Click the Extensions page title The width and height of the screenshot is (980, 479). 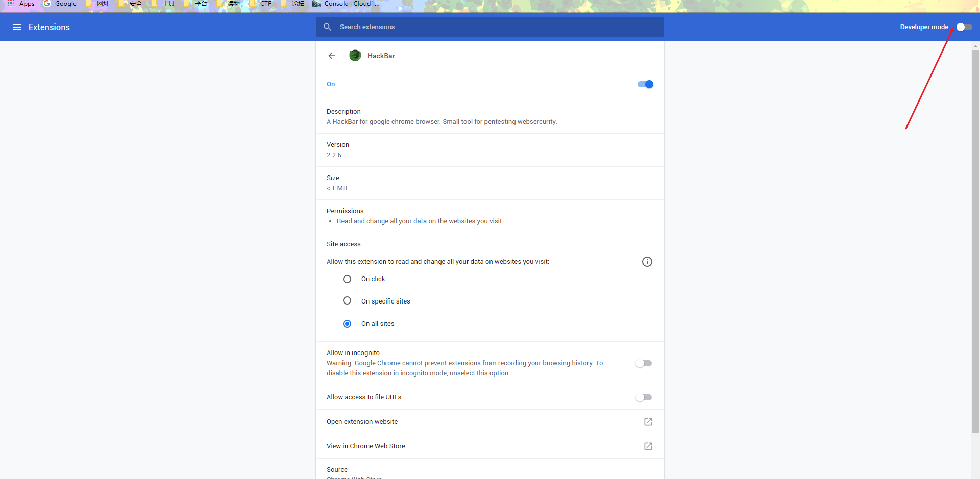point(49,27)
